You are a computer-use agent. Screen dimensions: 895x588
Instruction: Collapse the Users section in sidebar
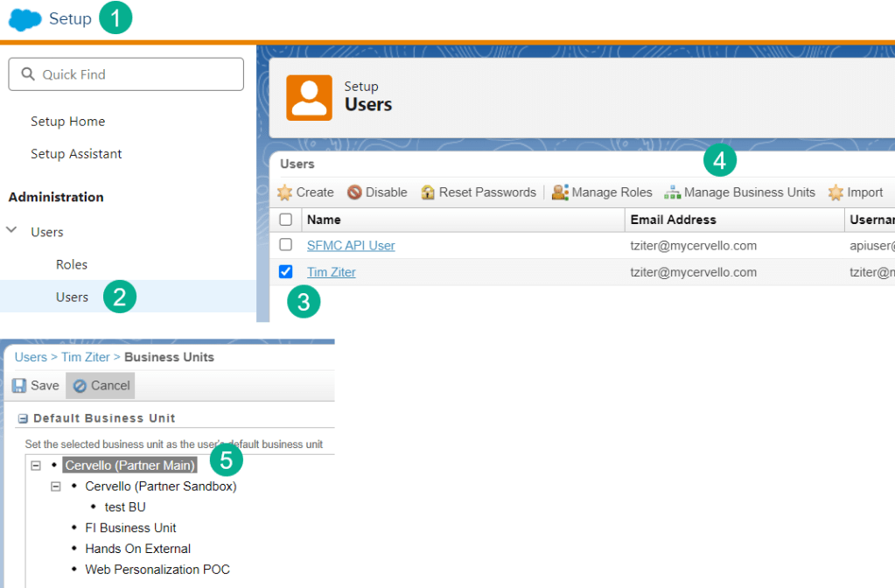click(12, 231)
